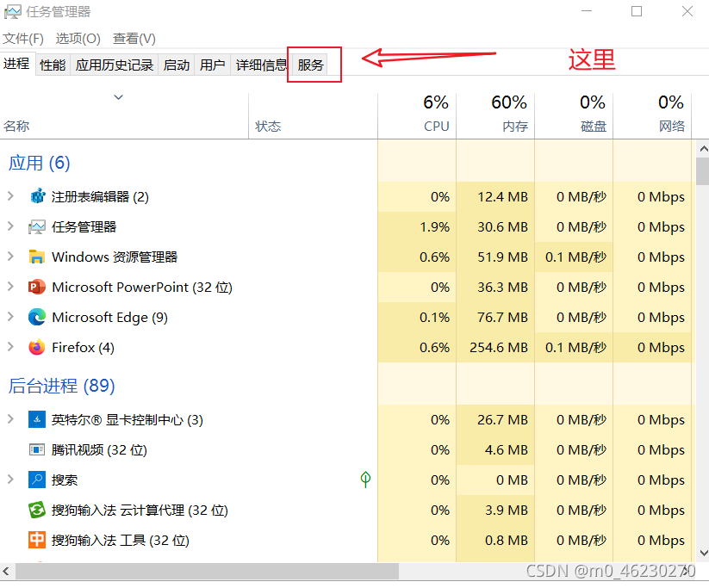Click the horizontal scrollbar thumb
The image size is (709, 588).
(x=207, y=571)
